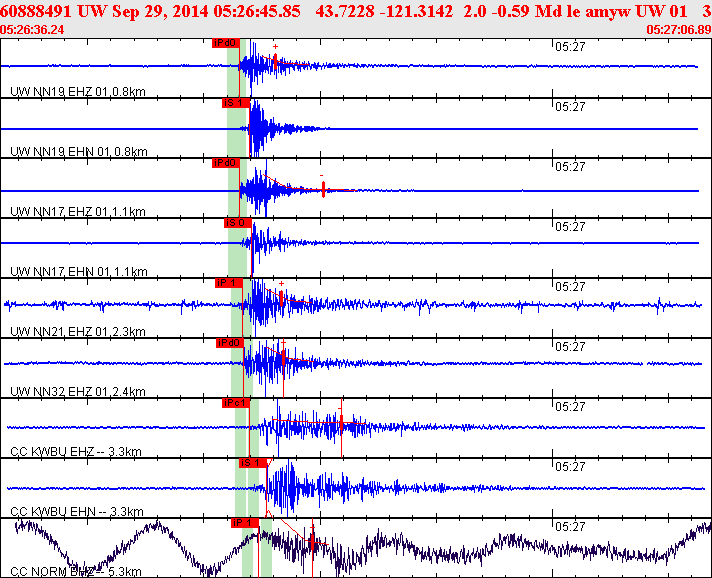The image size is (712, 578).
Task: Click the 05:27 time tick on NORM trace
Action: pos(569,527)
